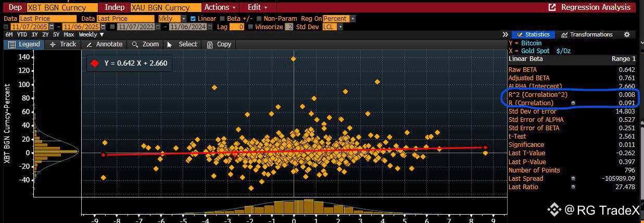Open the Actions menu
This screenshot has width=644, height=223.
point(220,7)
